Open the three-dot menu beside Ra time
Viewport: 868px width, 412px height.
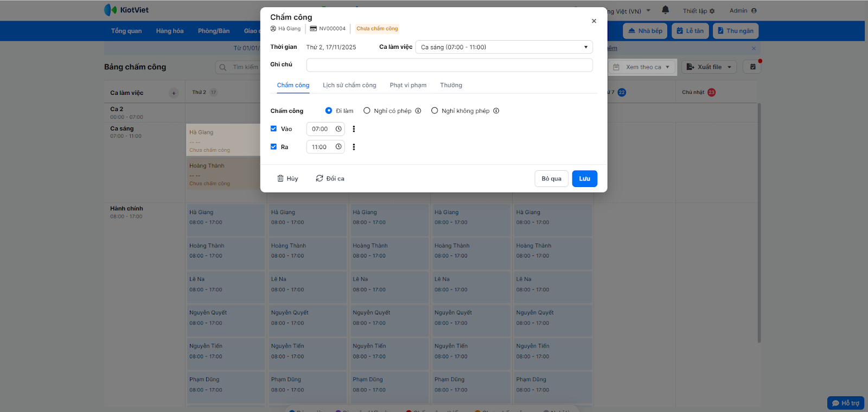coord(354,147)
